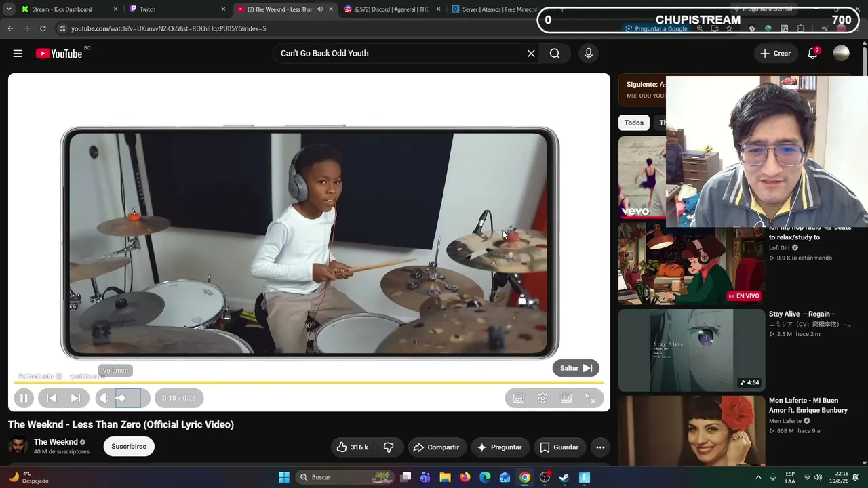868x488 pixels.
Task: Enter fullscreen mode
Action: [590, 398]
